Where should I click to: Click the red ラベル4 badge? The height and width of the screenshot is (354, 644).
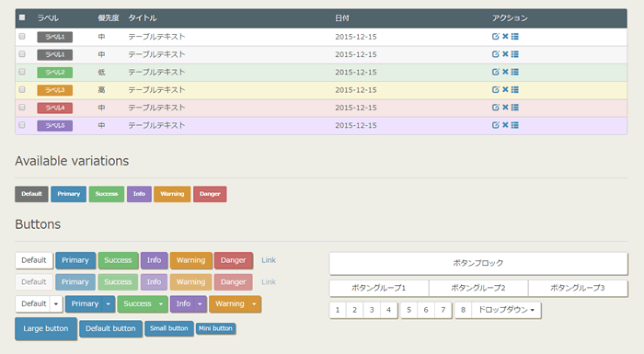click(55, 108)
